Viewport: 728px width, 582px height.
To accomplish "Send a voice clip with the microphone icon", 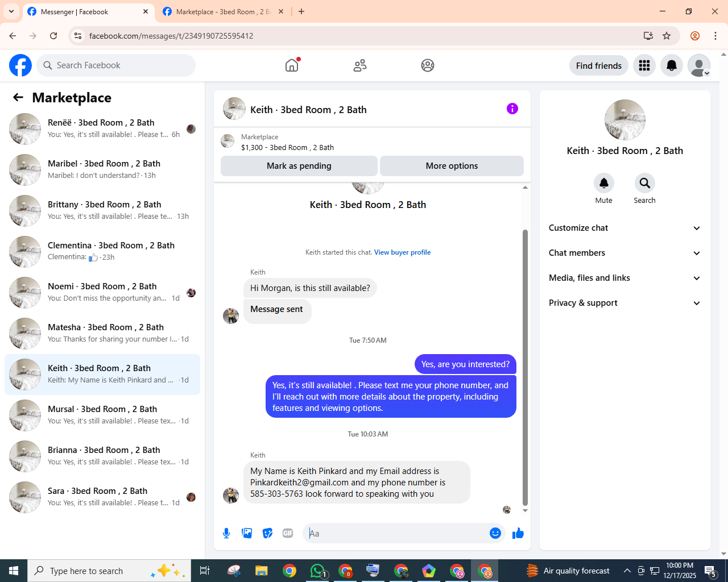I will click(x=226, y=533).
